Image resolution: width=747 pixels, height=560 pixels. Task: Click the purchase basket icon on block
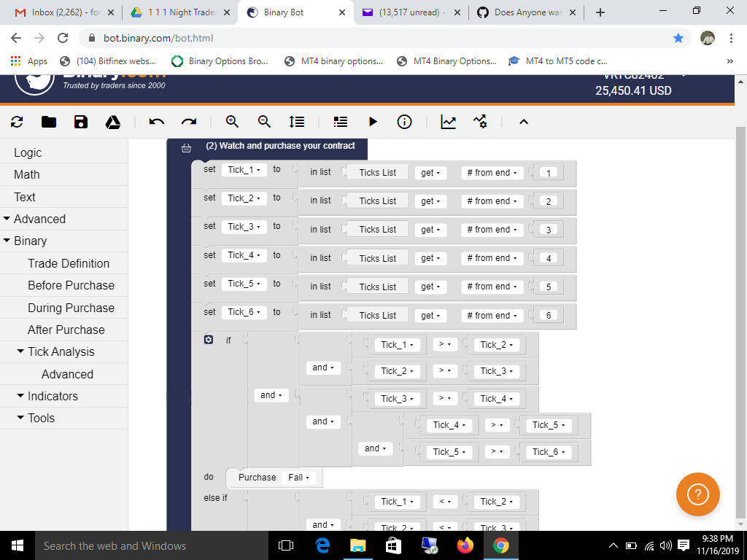click(x=186, y=148)
